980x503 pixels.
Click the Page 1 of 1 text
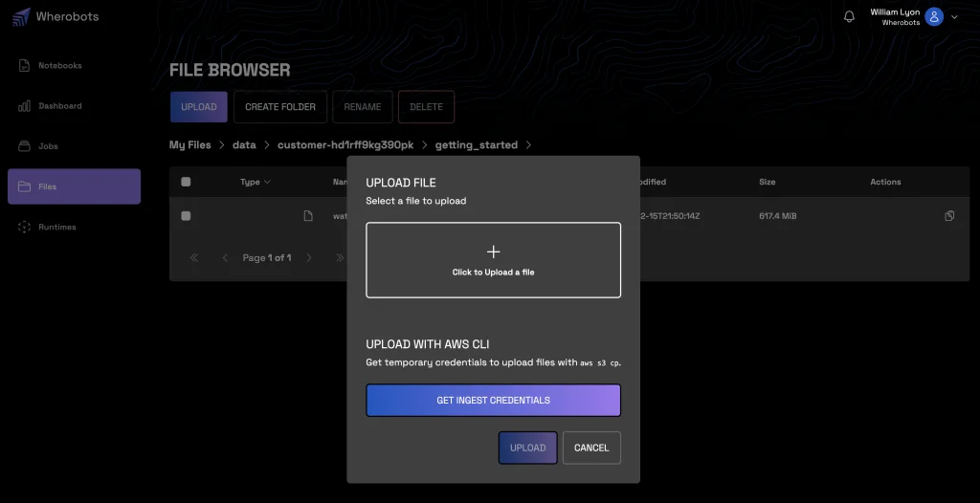(x=267, y=257)
